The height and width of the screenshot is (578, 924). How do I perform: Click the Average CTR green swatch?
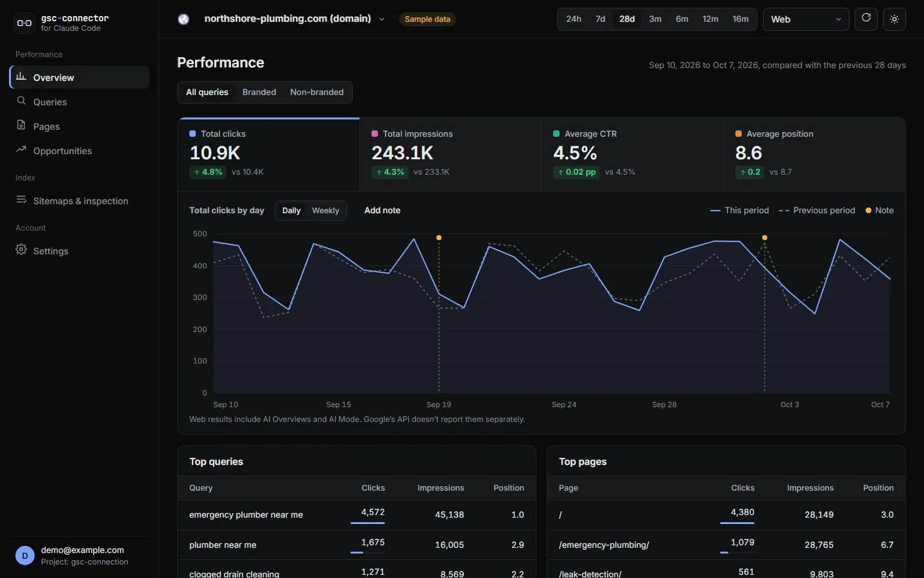(x=556, y=134)
